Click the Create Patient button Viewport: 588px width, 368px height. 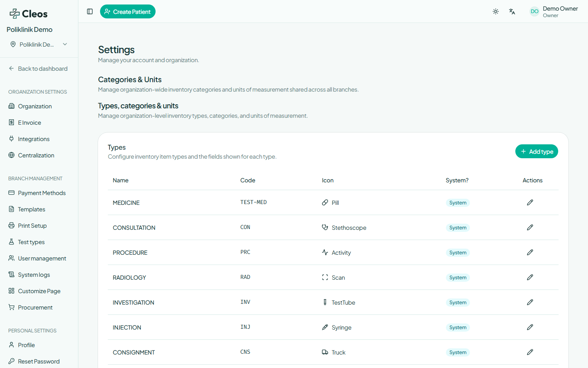pyautogui.click(x=128, y=11)
